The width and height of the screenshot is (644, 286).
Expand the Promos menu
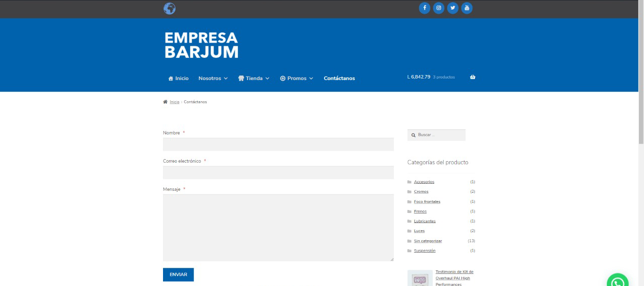coord(296,79)
